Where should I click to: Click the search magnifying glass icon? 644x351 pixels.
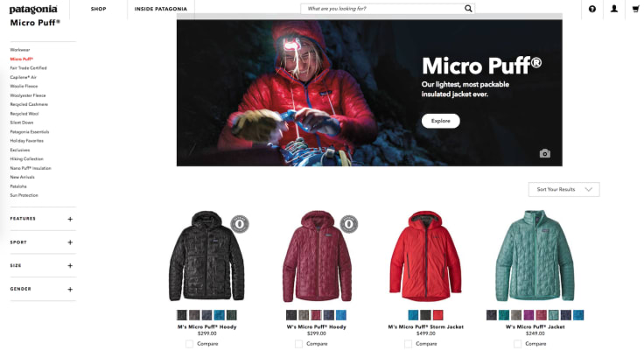pyautogui.click(x=468, y=9)
